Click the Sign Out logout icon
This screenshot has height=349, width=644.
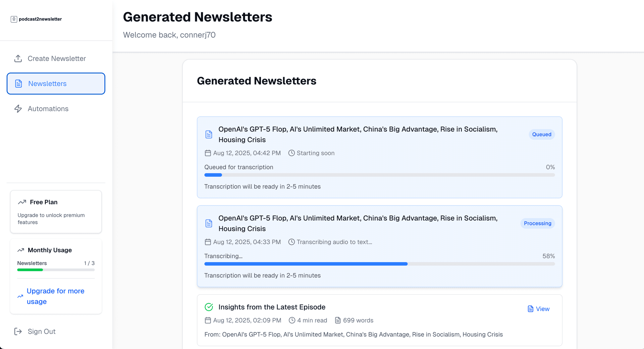[18, 331]
